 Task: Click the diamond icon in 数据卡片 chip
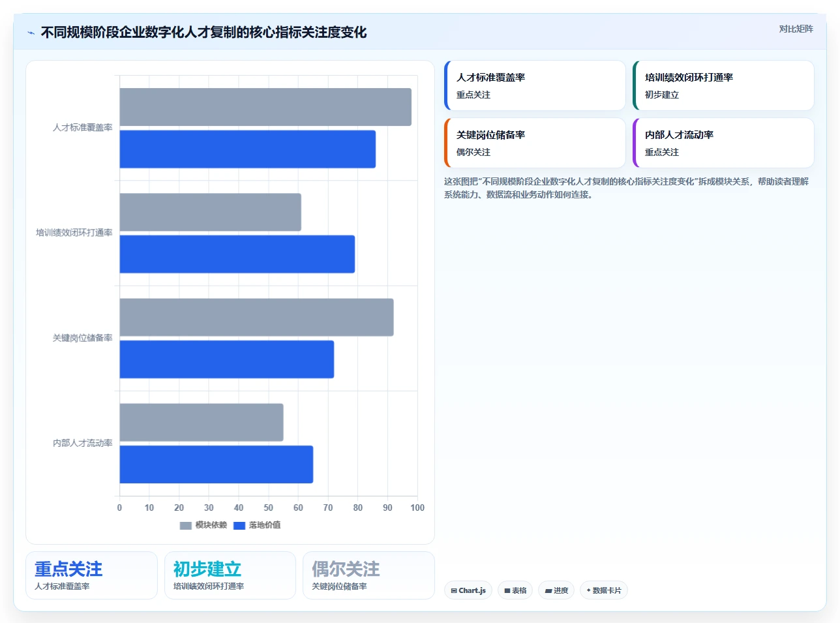click(588, 590)
